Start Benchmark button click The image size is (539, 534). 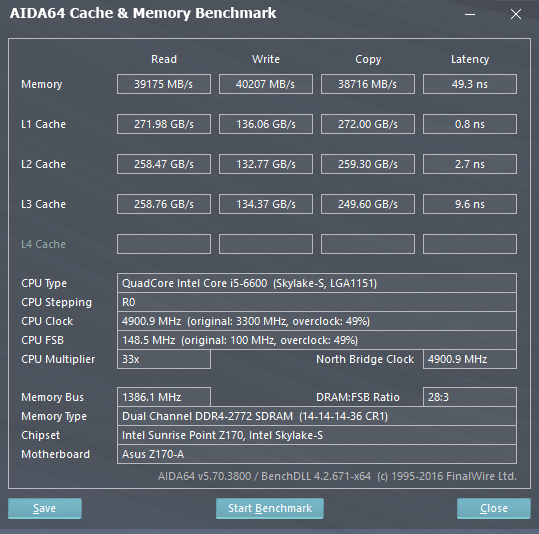(x=270, y=508)
